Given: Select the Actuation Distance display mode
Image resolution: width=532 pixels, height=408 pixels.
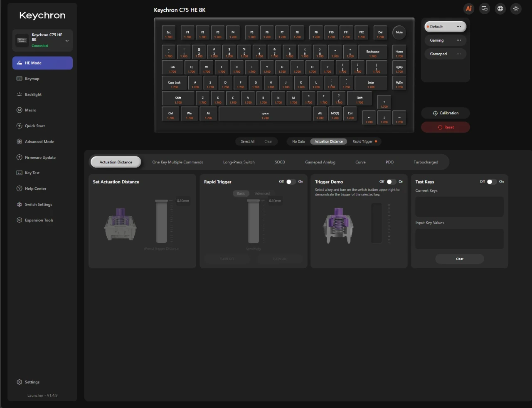Looking at the screenshot, I should pos(329,141).
